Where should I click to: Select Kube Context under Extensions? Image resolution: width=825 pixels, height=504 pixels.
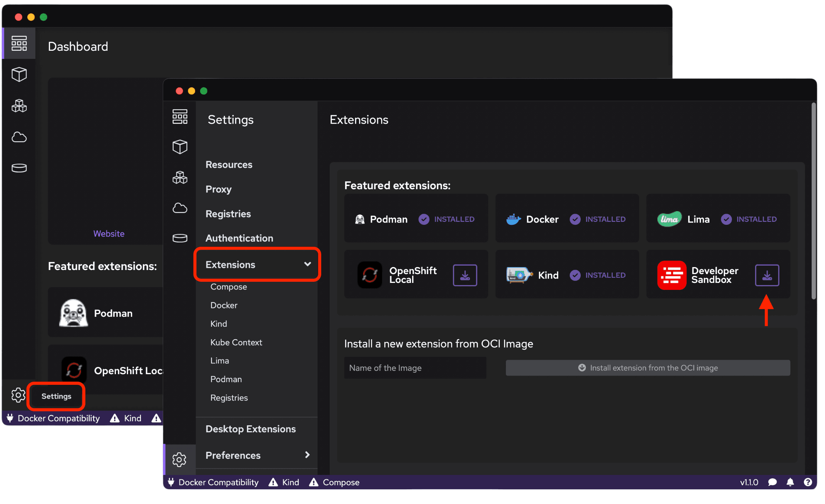[x=236, y=342]
